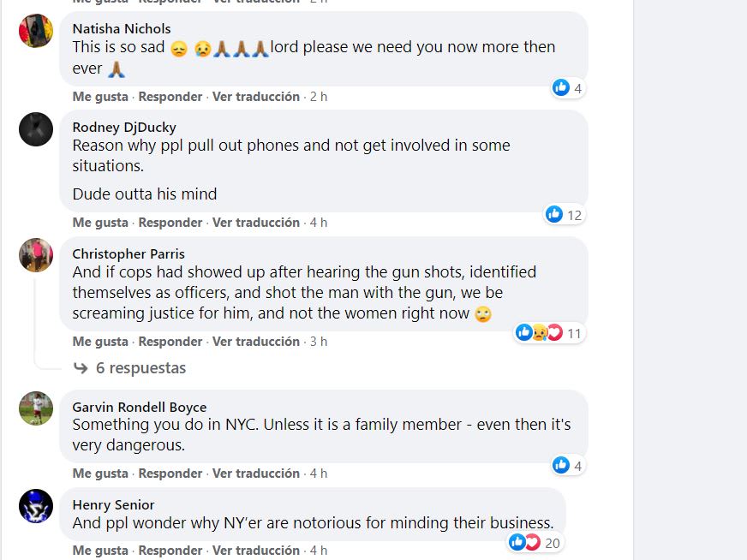
Task: Open Christopher Parris' profile avatar
Action: tap(36, 255)
